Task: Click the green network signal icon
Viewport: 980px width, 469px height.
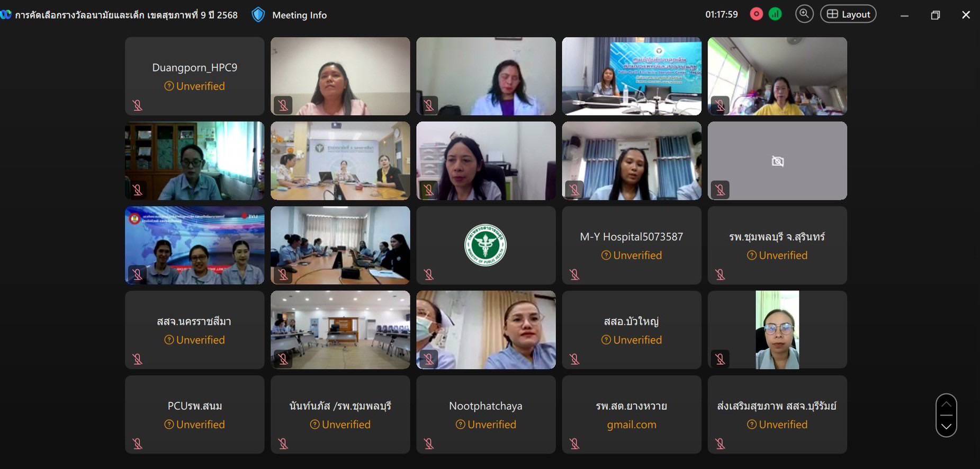Action: (x=775, y=14)
